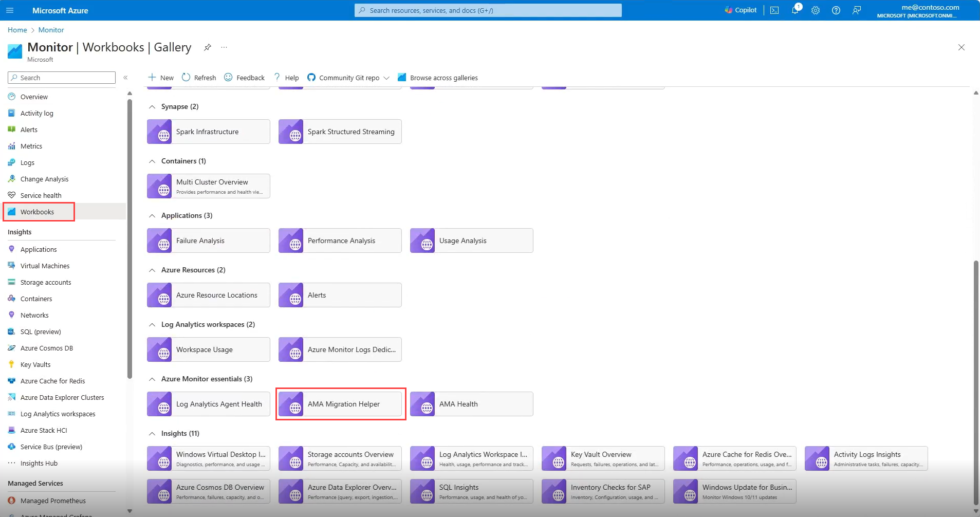Viewport: 980px width, 517px height.
Task: Collapse the Synapse (2) section
Action: pos(152,107)
